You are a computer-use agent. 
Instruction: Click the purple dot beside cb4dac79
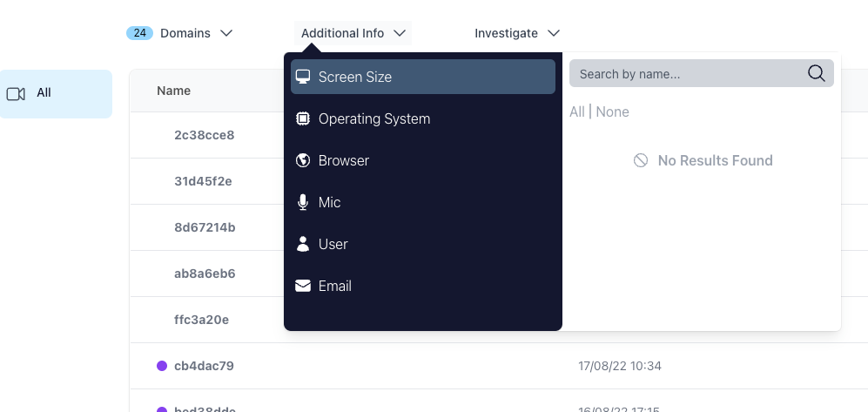point(162,366)
